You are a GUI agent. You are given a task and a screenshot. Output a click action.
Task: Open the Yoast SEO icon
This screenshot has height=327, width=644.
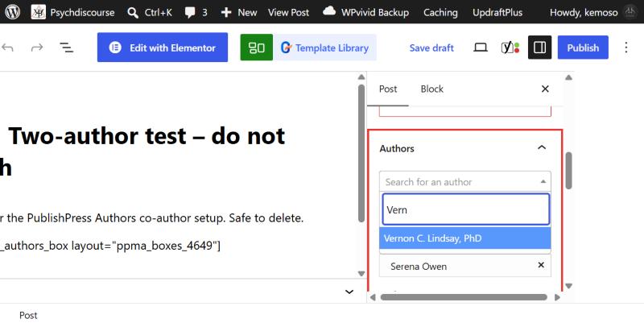pos(510,48)
